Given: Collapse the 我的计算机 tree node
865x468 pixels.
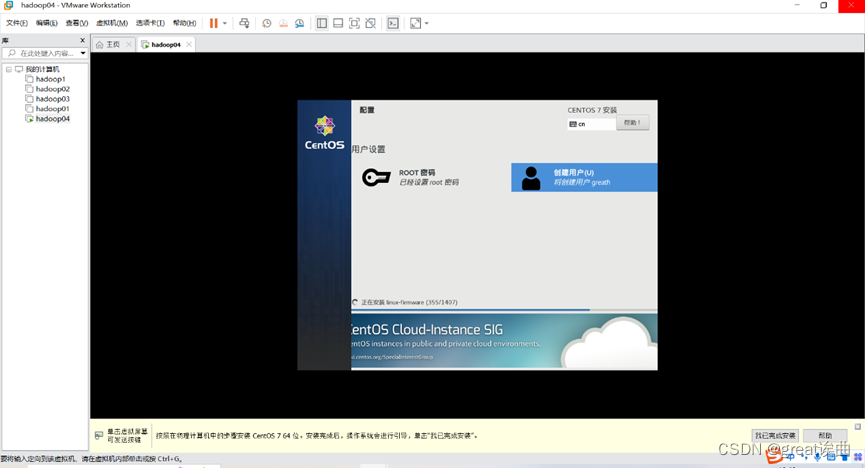Looking at the screenshot, I should click(x=9, y=70).
